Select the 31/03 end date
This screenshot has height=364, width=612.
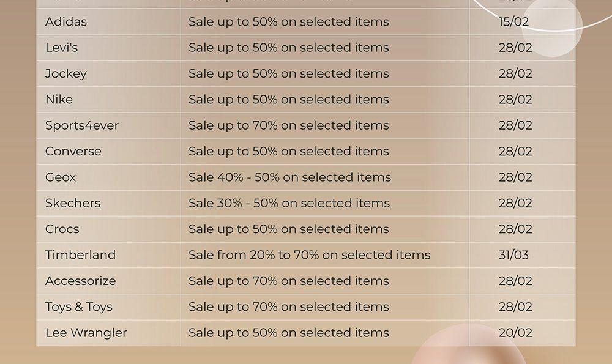click(x=513, y=255)
